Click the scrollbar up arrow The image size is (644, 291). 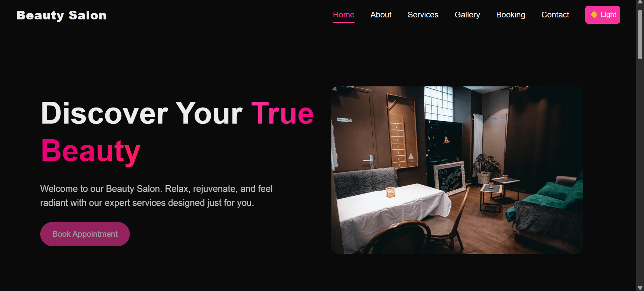pyautogui.click(x=640, y=2)
